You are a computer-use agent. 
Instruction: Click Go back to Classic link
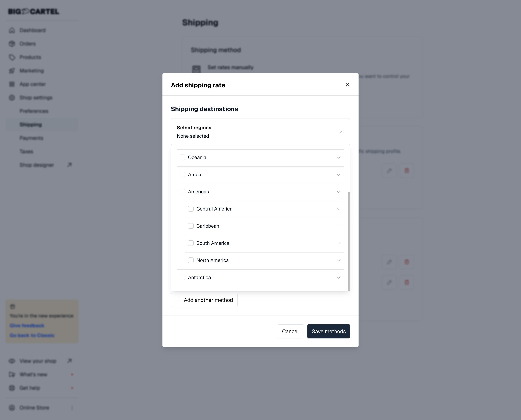[x=32, y=335]
